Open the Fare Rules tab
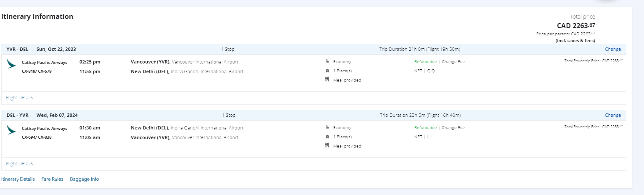The width and height of the screenshot is (644, 195). (52, 179)
